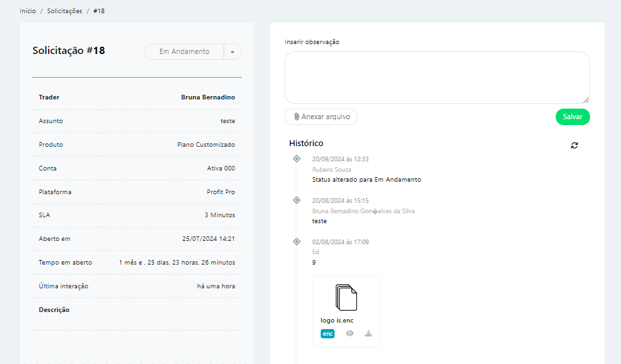Click the Em Andamento status button

tap(184, 51)
